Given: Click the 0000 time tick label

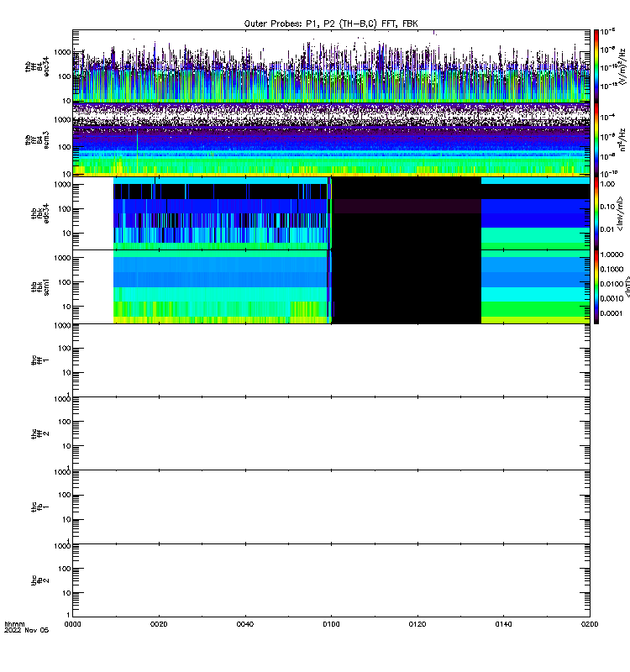Looking at the screenshot, I should pos(72,624).
